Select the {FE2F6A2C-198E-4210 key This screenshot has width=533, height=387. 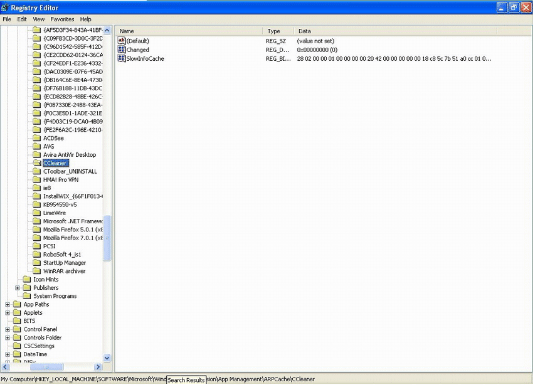[73, 130]
